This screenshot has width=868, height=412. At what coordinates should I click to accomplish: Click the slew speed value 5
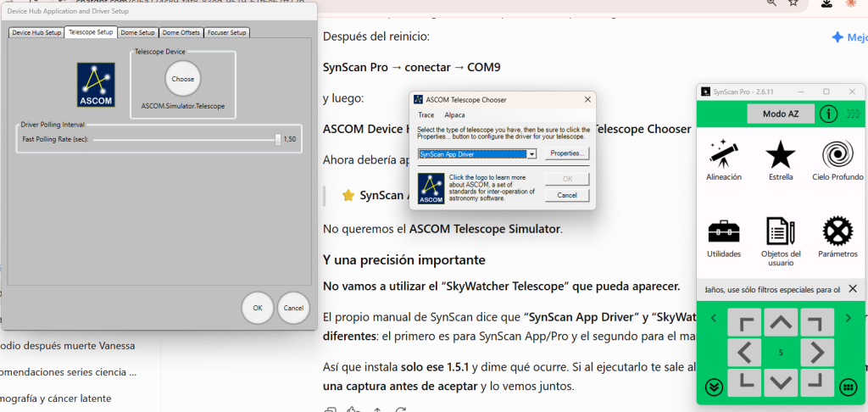pos(781,352)
